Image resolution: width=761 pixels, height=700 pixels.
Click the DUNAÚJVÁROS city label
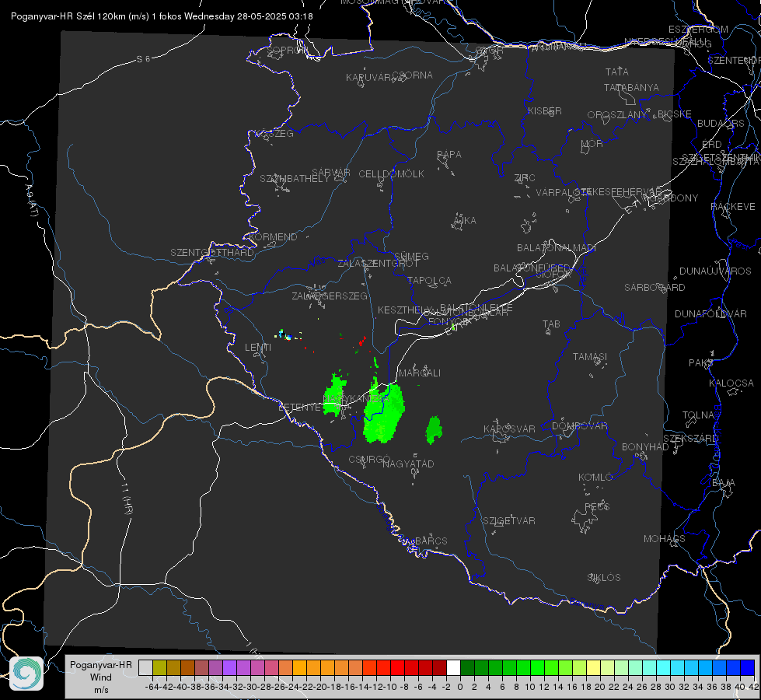(x=715, y=271)
